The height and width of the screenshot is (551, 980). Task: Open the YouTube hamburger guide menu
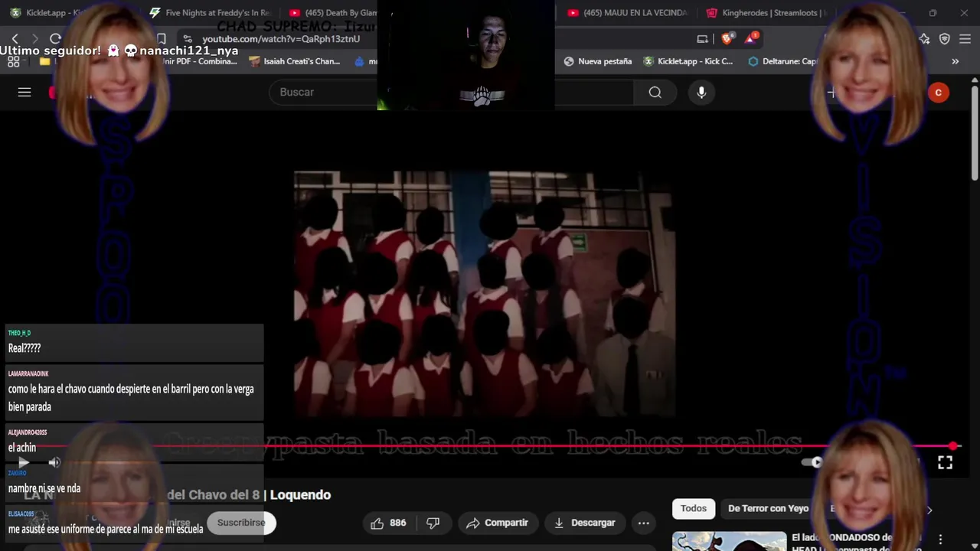(x=24, y=92)
